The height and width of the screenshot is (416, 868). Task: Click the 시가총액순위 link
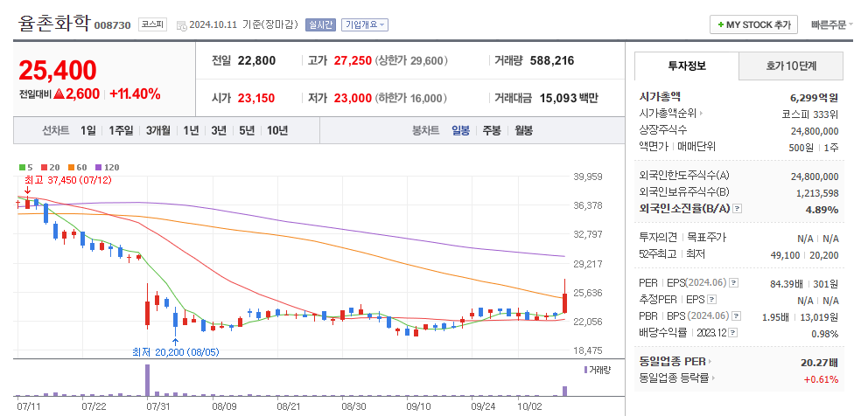pyautogui.click(x=668, y=114)
